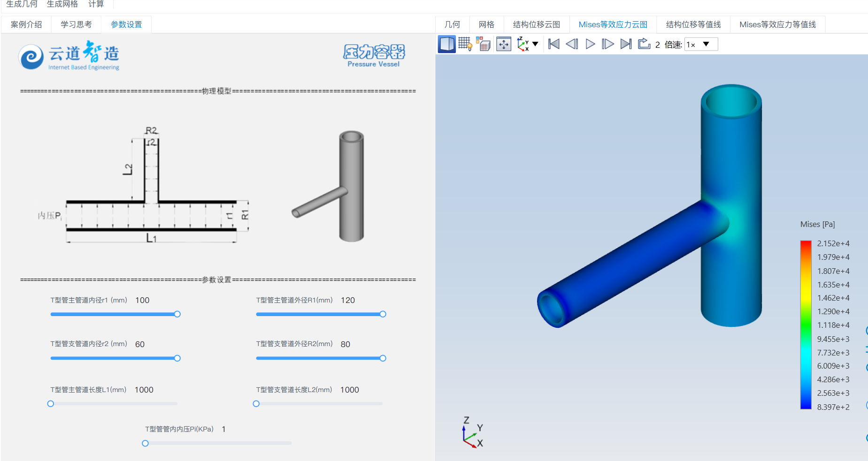Open the colored mesh block display icon
The width and height of the screenshot is (868, 461).
coord(483,44)
